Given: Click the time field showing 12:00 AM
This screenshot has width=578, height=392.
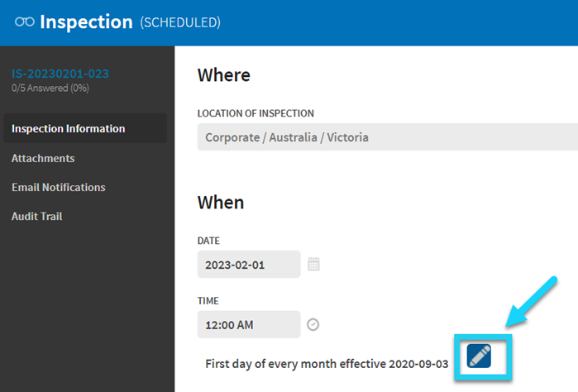Looking at the screenshot, I should (x=249, y=324).
